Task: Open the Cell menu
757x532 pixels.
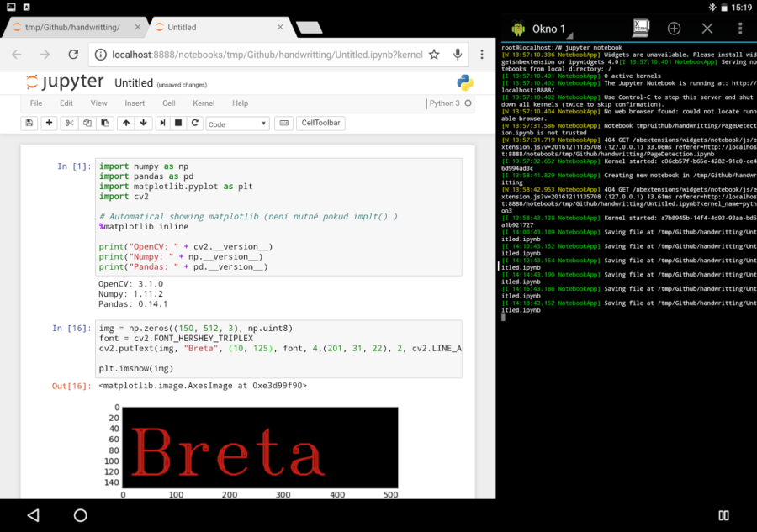Action: [168, 103]
